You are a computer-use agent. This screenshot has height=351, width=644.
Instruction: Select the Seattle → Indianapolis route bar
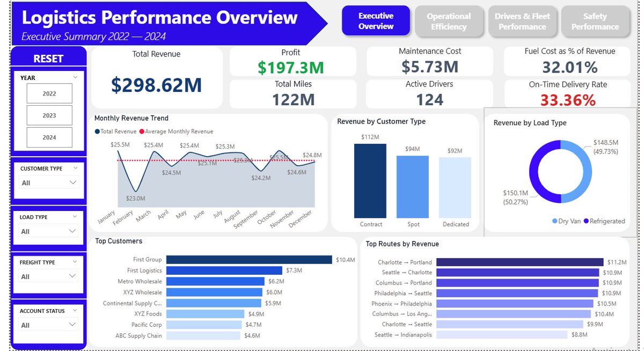tap(502, 335)
